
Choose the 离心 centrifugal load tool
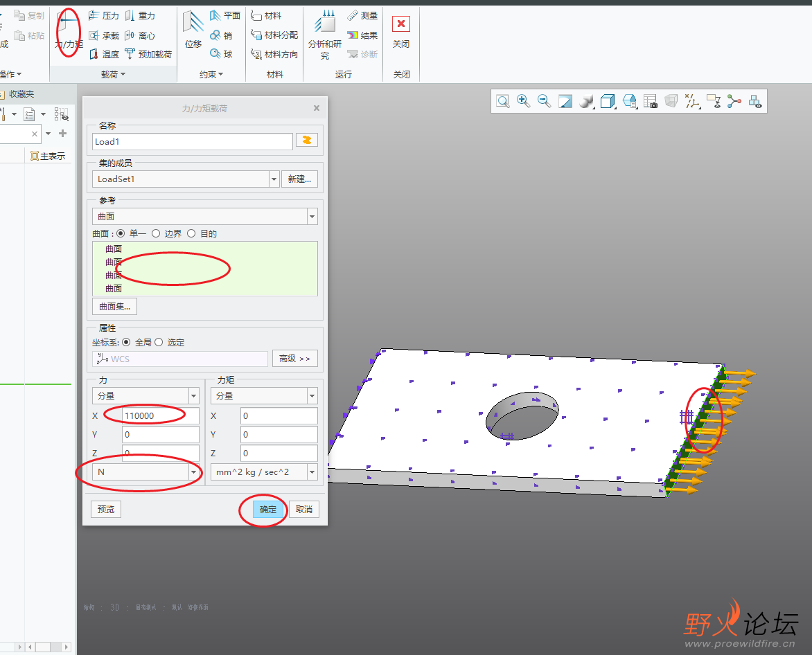coord(140,35)
